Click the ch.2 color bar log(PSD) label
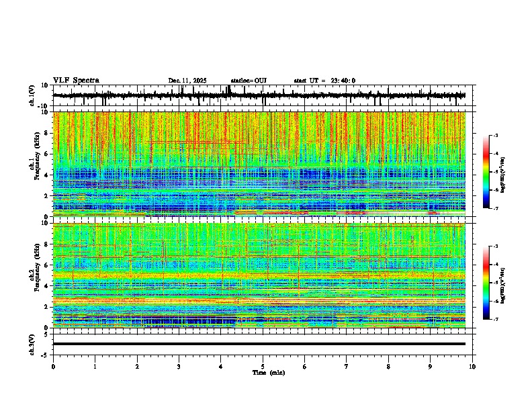This screenshot has height=411, width=532. coord(503,285)
